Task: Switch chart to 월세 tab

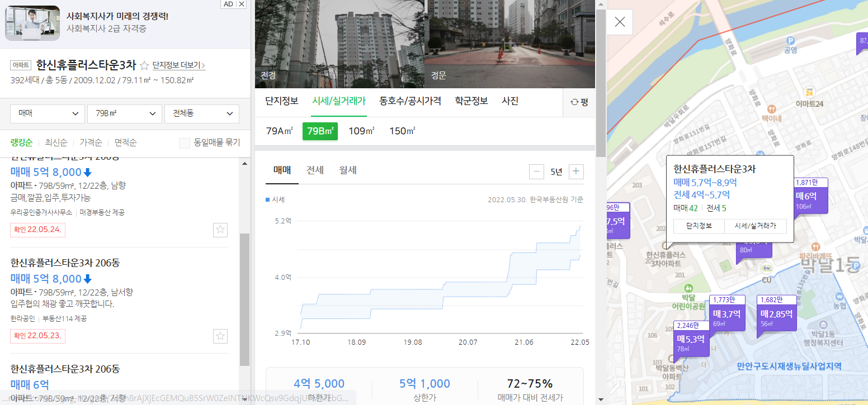Action: click(x=348, y=170)
